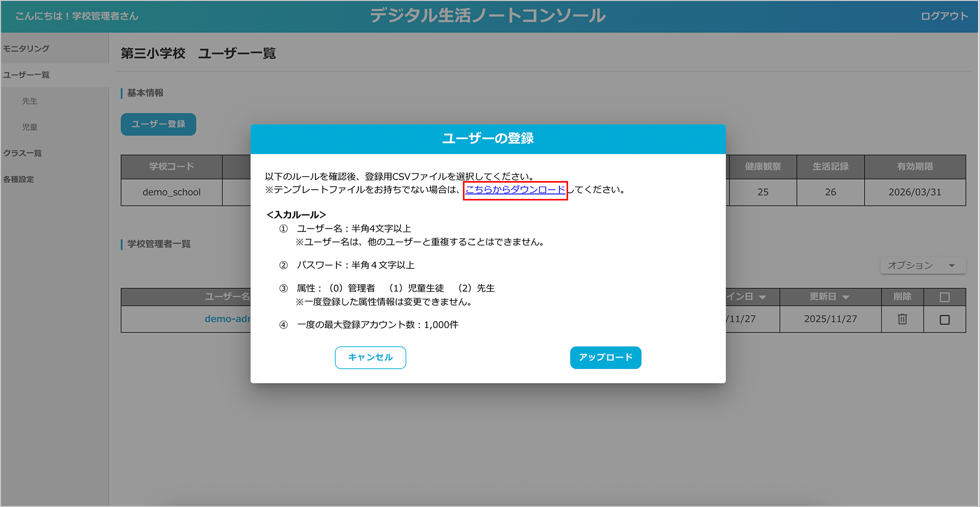This screenshot has height=507, width=980.
Task: Check the demo-admin row checkbox
Action: pyautogui.click(x=944, y=320)
